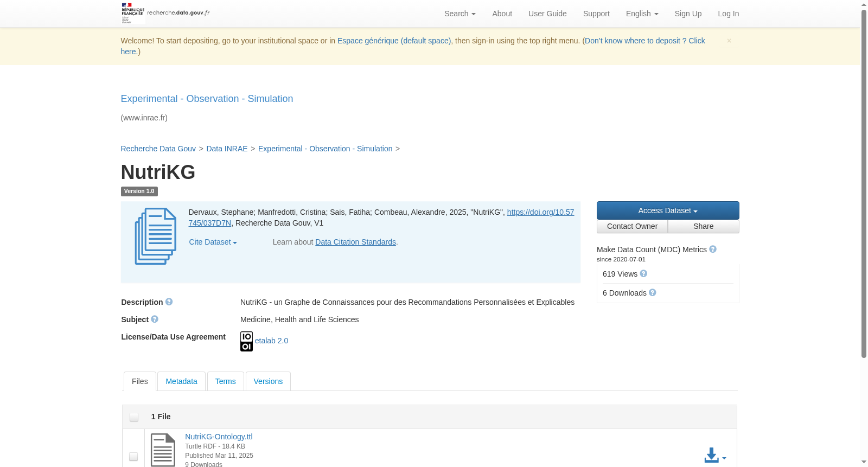
Task: Click Log In in the navbar
Action: point(729,14)
